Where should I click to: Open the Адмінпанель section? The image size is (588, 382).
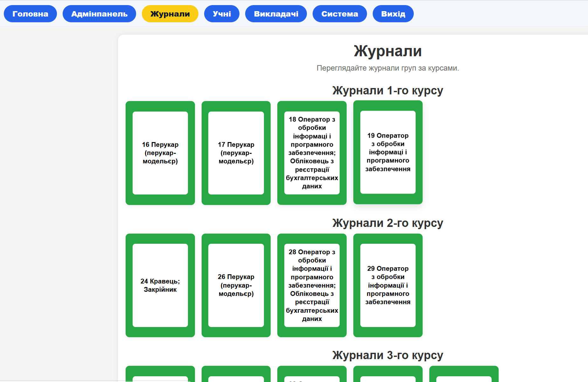pyautogui.click(x=99, y=14)
